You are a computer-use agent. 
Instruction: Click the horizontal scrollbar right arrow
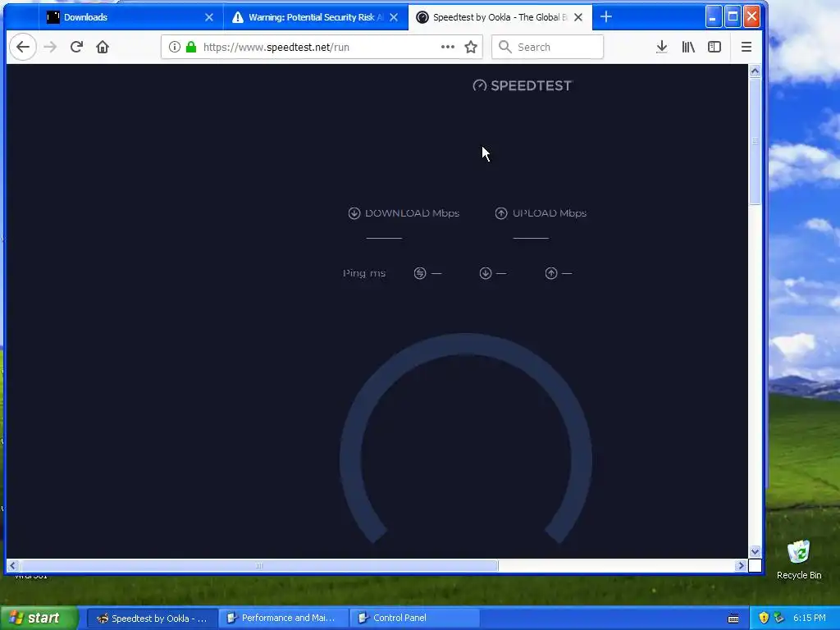tap(741, 565)
